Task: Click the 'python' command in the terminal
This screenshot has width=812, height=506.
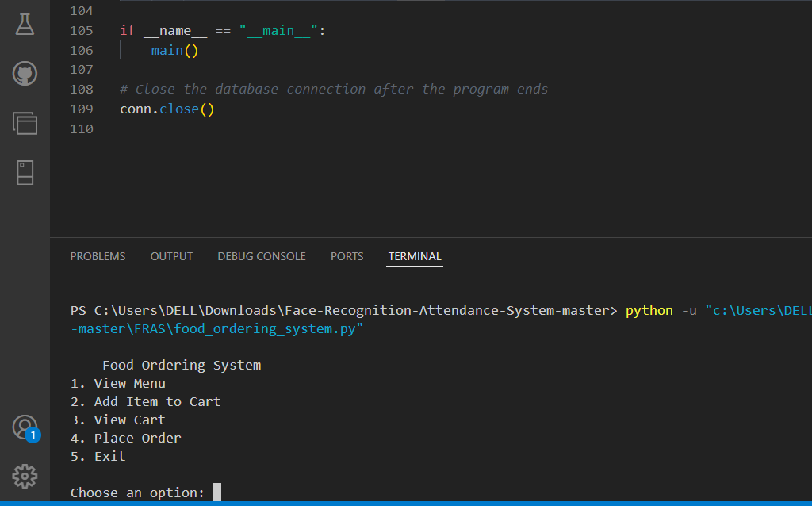Action: point(649,310)
